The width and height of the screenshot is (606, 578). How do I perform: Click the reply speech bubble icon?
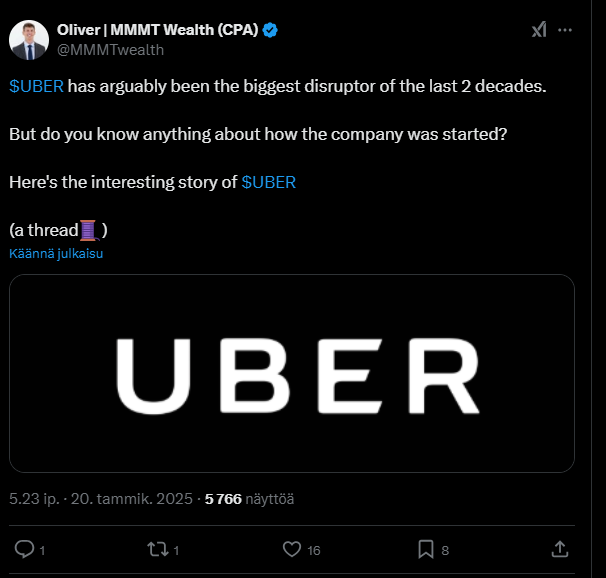25,548
